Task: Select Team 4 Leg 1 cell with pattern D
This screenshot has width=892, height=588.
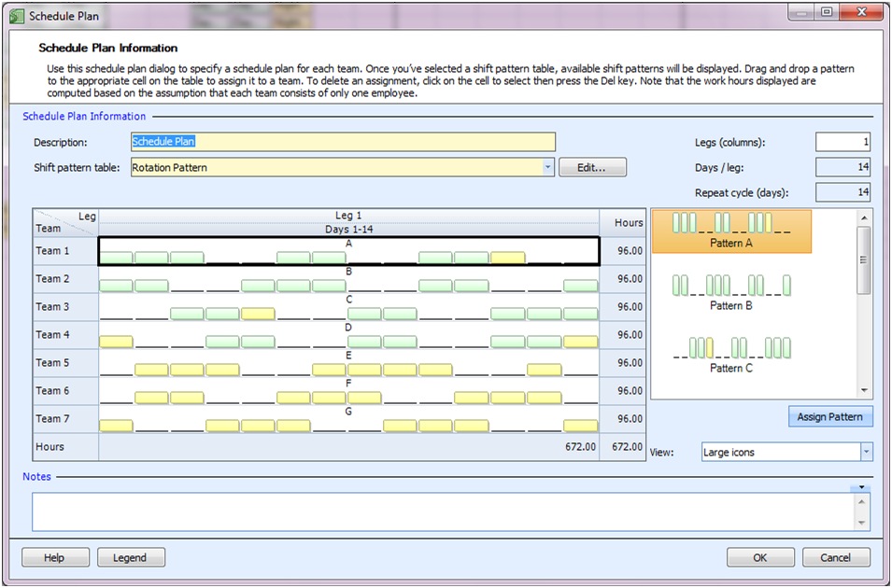Action: [348, 335]
